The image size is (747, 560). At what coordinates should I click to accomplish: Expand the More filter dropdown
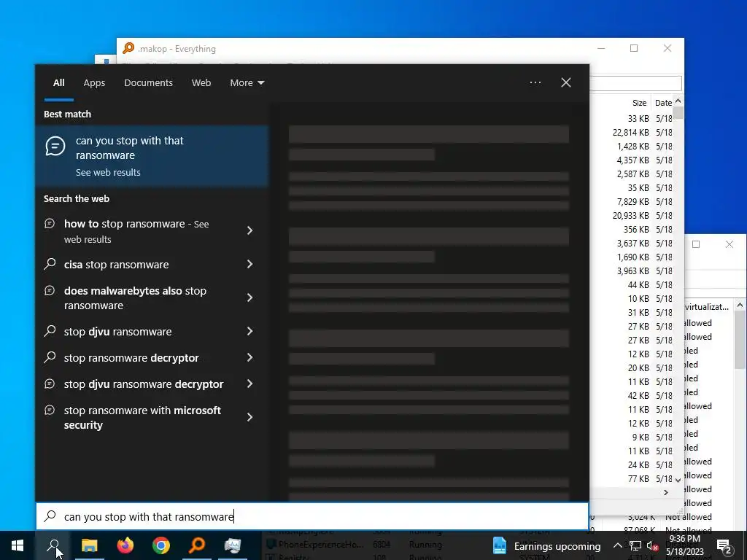click(x=247, y=83)
